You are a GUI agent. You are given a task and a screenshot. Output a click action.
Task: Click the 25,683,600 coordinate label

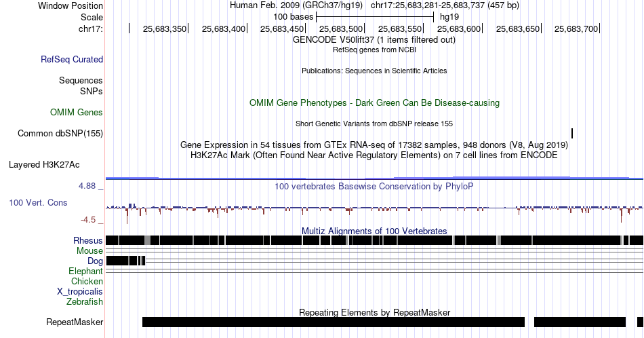click(x=459, y=29)
